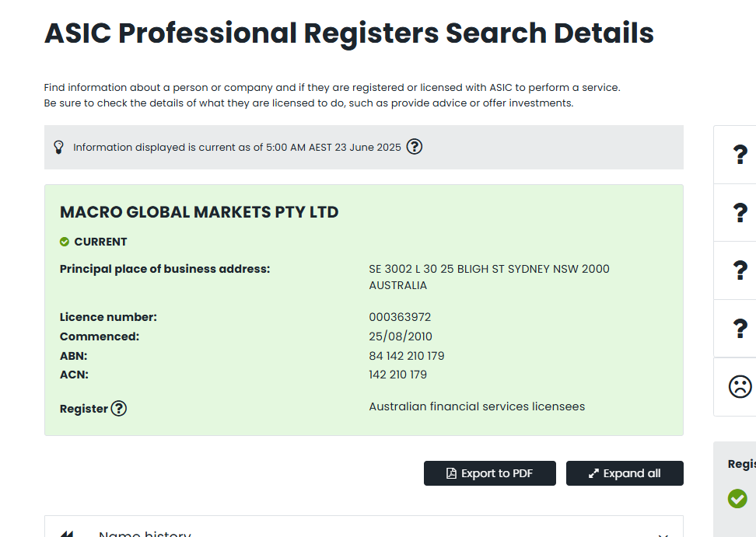Click the third question mark in right sidebar

point(740,270)
